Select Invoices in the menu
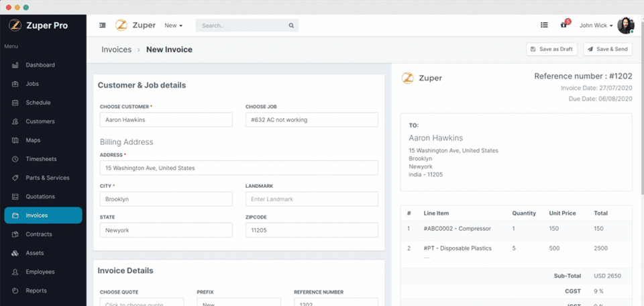The height and width of the screenshot is (306, 644). (x=43, y=215)
